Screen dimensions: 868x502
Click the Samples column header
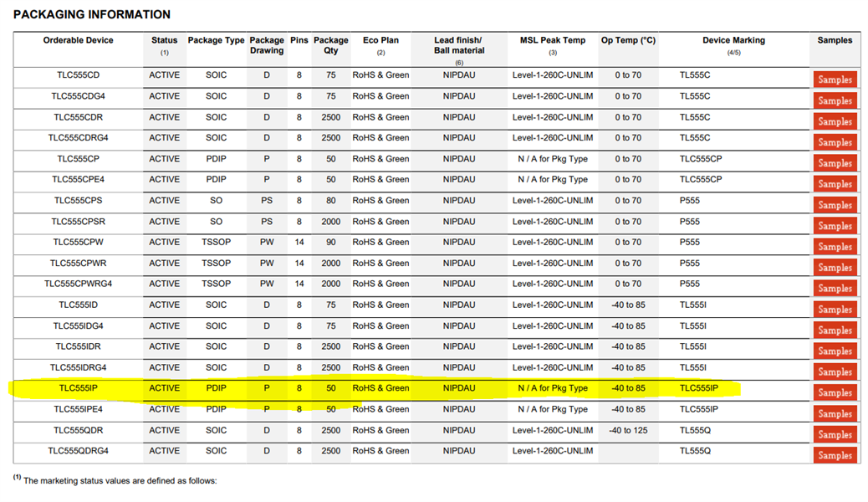pyautogui.click(x=835, y=40)
